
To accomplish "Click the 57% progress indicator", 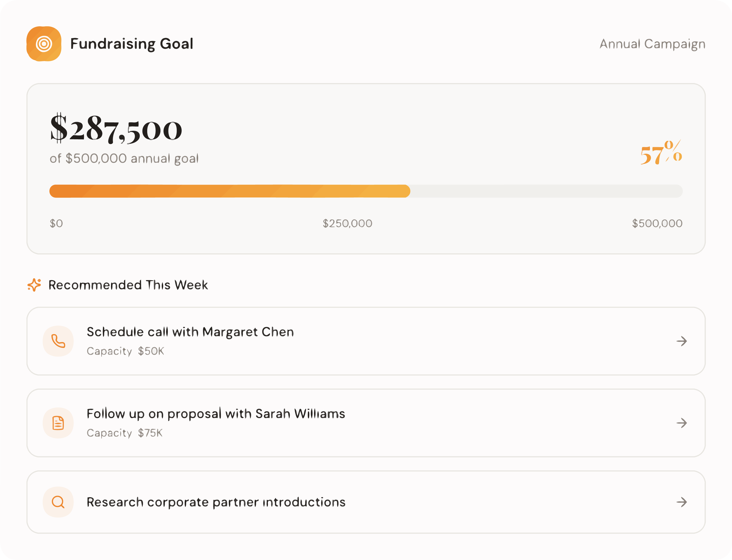I will [661, 153].
